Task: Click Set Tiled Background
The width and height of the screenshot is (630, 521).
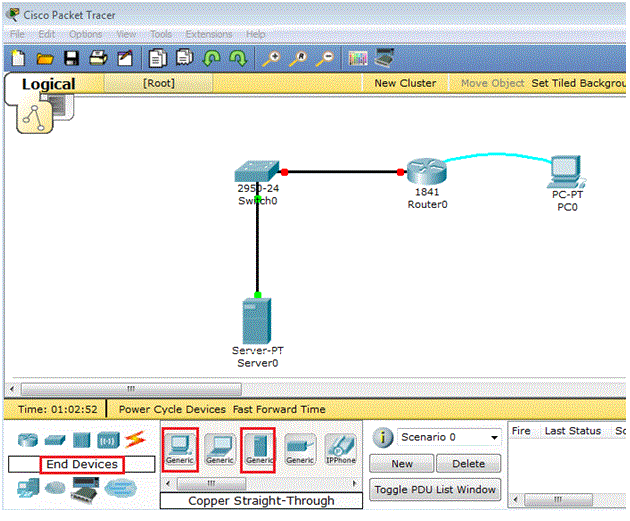Action: point(578,83)
